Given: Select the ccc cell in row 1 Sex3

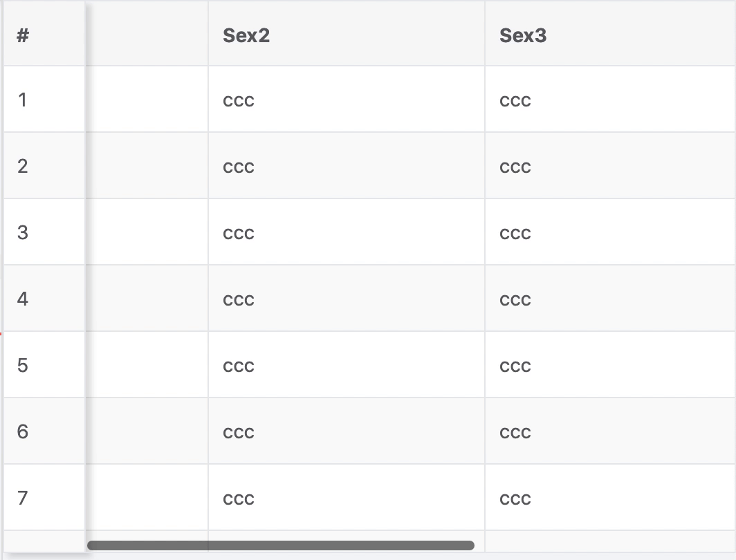Looking at the screenshot, I should pos(515,100).
